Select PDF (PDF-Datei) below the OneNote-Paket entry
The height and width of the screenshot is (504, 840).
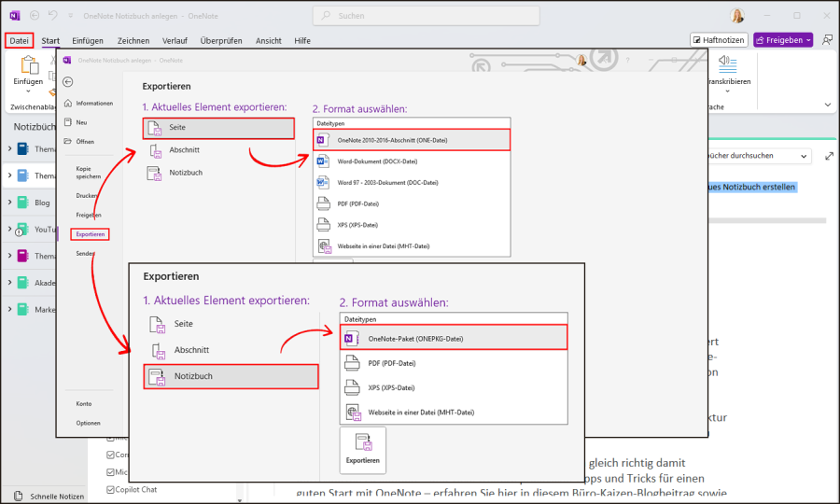pos(454,363)
